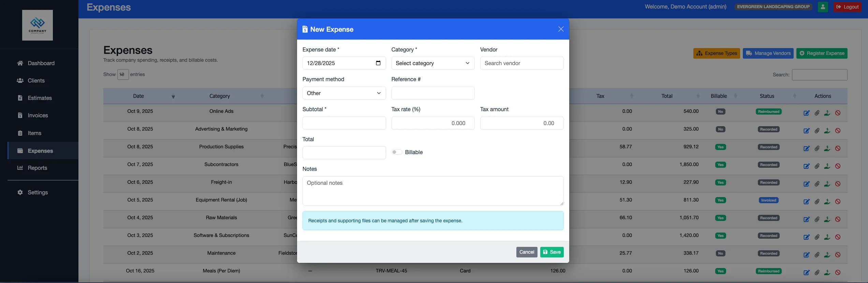Save the new expense
This screenshot has width=868, height=283.
[551, 252]
